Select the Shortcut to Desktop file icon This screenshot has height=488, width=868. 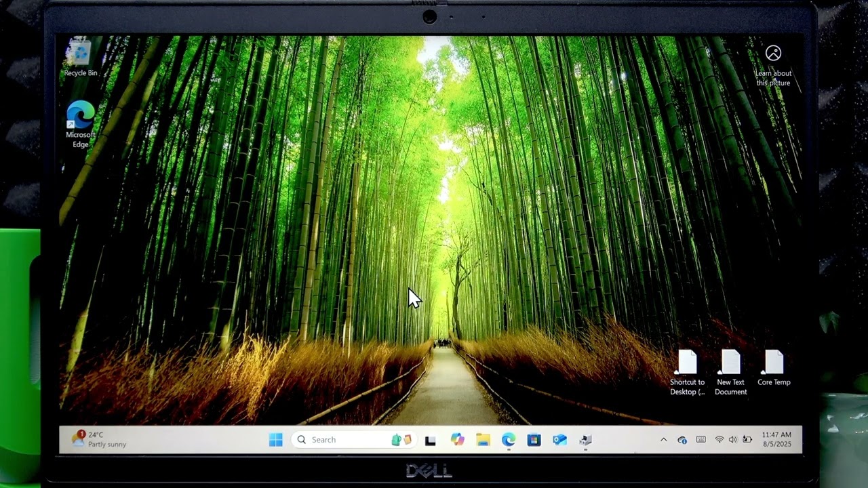click(688, 373)
